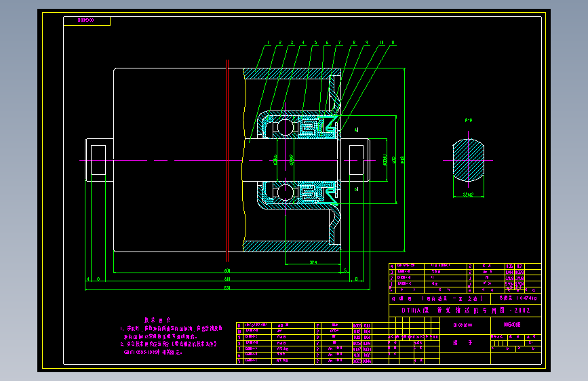Click part balloon number 1
This screenshot has height=381, width=588.
tap(268, 43)
